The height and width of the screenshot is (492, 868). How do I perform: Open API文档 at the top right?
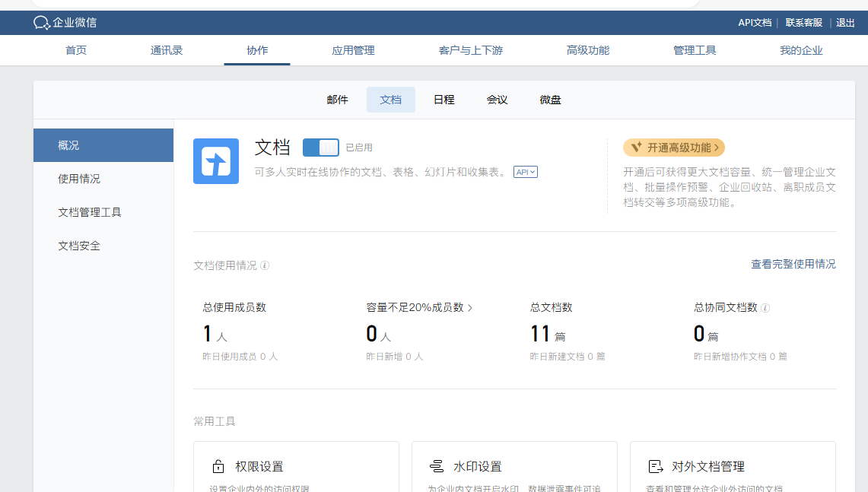[755, 23]
